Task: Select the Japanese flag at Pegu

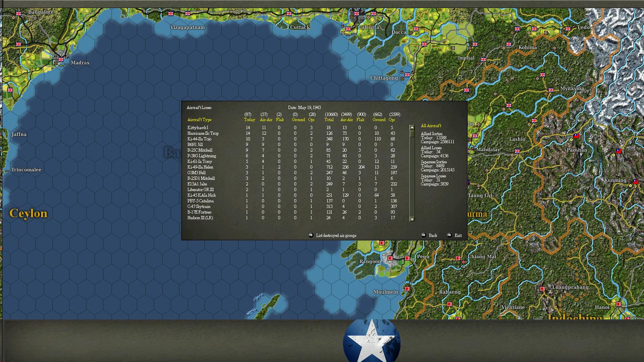Action: pos(407,258)
